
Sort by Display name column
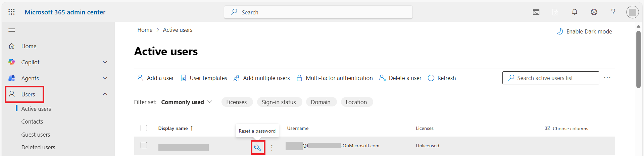[x=176, y=128]
